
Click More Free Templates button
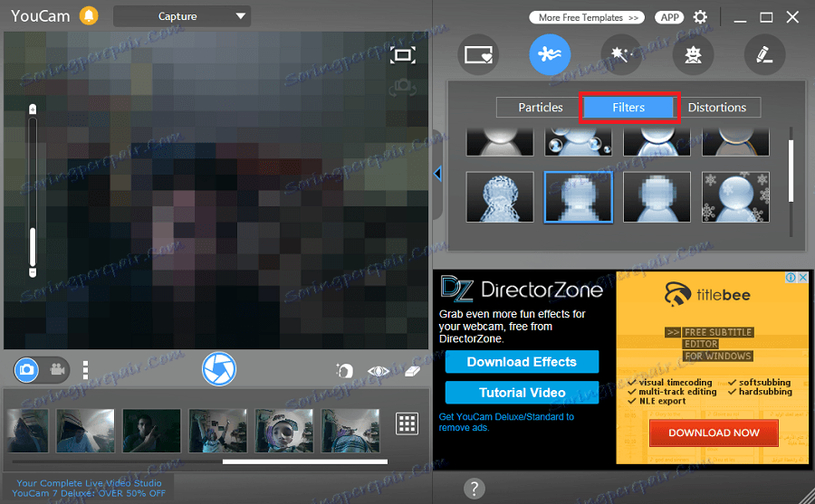tap(587, 18)
